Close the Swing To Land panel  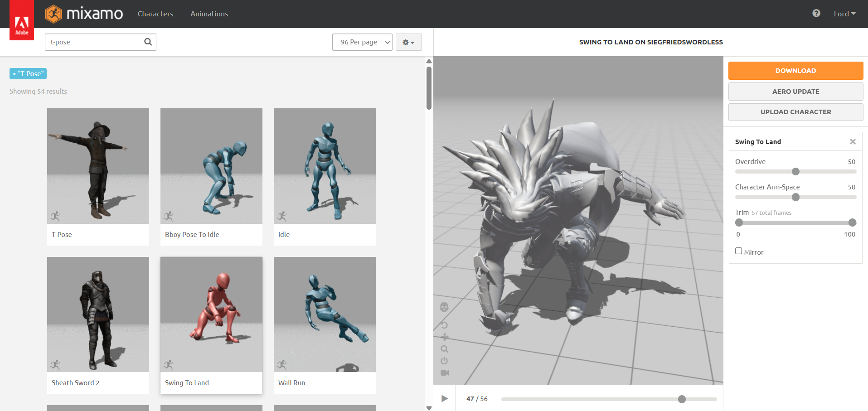coord(852,142)
